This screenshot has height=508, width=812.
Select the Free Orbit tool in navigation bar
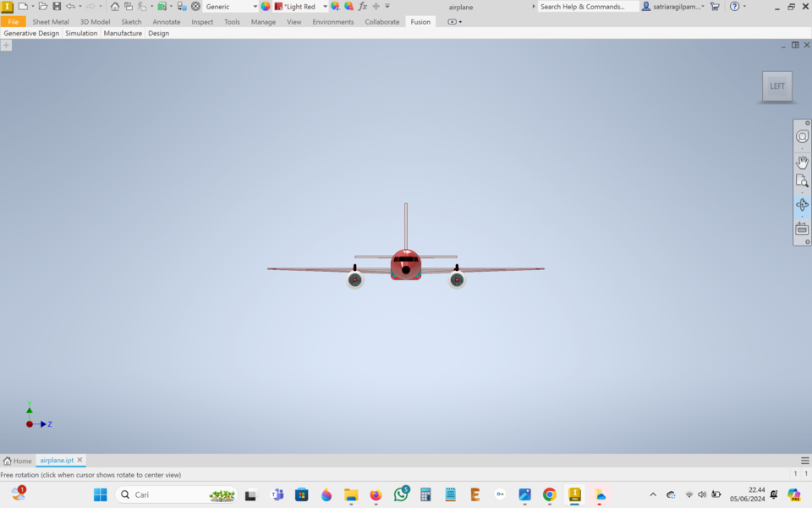pyautogui.click(x=802, y=204)
